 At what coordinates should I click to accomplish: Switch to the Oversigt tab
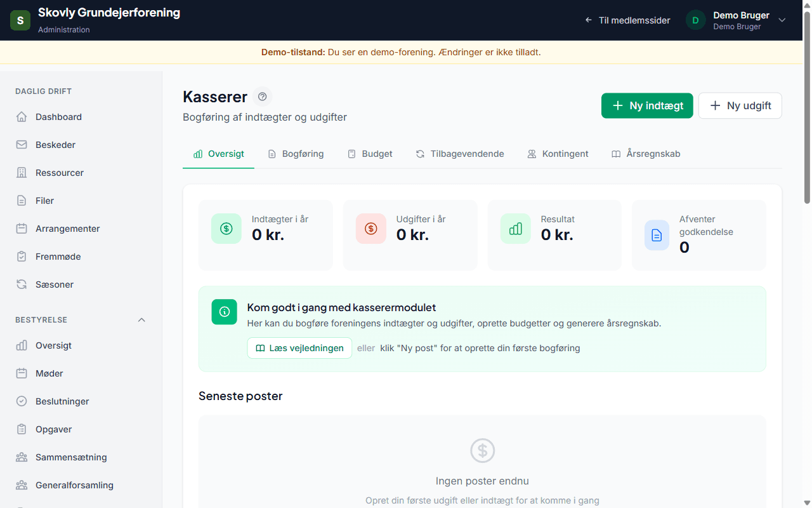tap(219, 154)
